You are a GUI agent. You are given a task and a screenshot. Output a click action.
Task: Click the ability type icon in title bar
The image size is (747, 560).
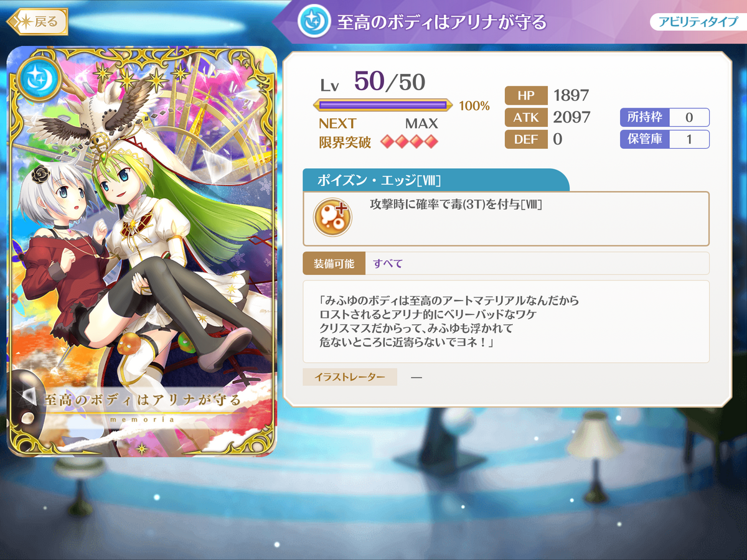(x=314, y=22)
